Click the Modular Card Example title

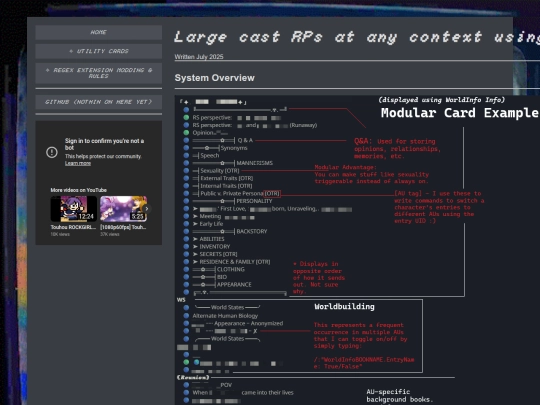pyautogui.click(x=460, y=113)
